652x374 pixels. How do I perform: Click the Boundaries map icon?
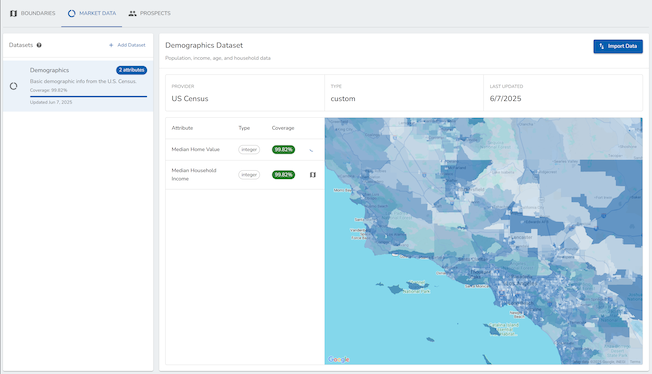tap(13, 13)
